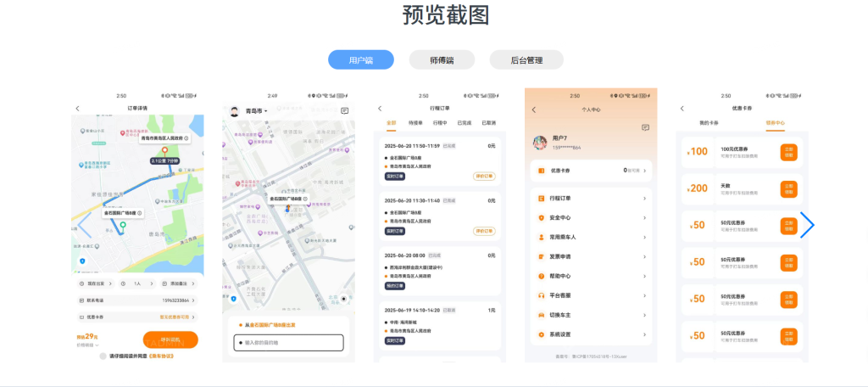This screenshot has height=387, width=868.
Task: Click the destination input field
Action: coord(288,343)
